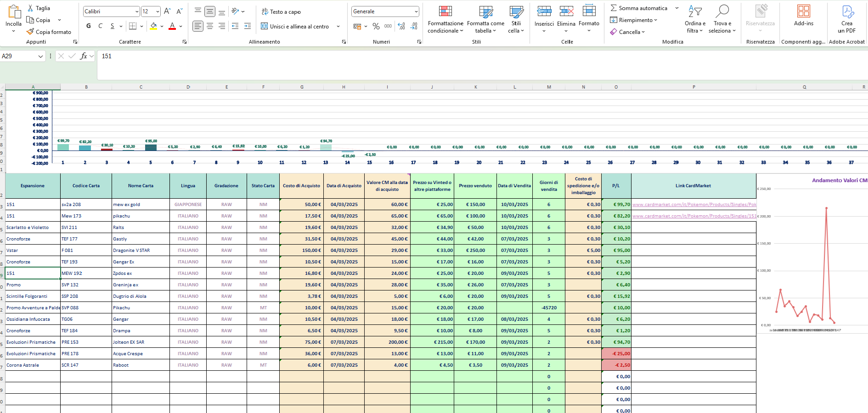The width and height of the screenshot is (868, 413).
Task: Apply percent style icon
Action: click(x=376, y=26)
